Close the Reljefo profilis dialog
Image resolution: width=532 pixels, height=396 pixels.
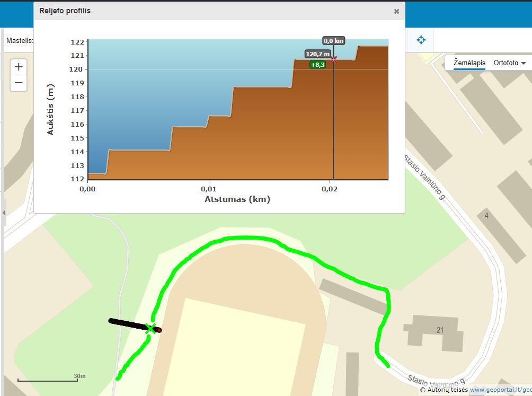(396, 11)
